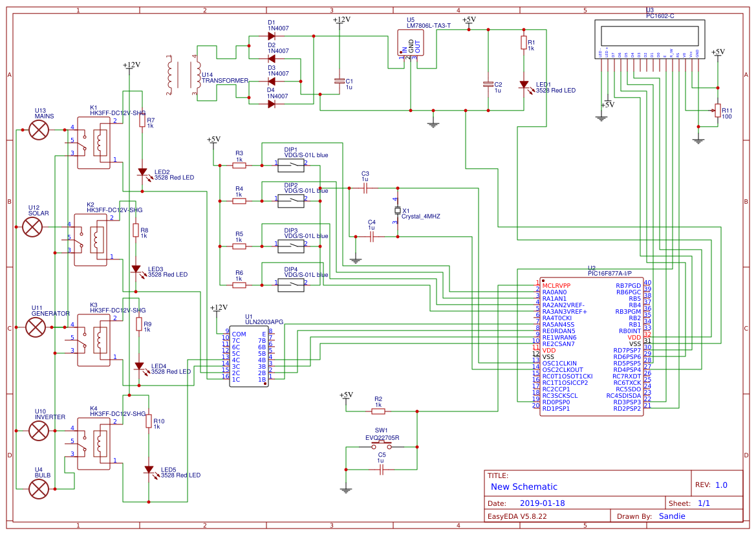Select the U14 transformer symbol
This screenshot has width=756, height=535.
(184, 75)
